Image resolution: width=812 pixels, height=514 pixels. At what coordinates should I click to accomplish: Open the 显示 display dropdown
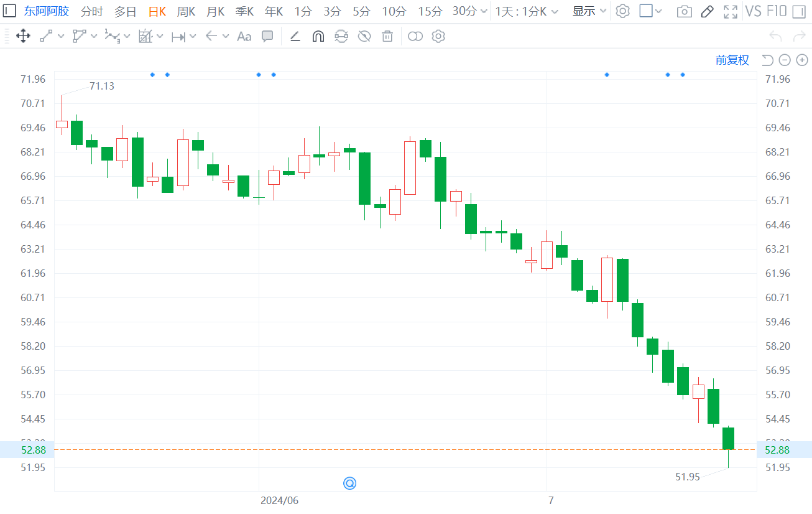coord(589,11)
